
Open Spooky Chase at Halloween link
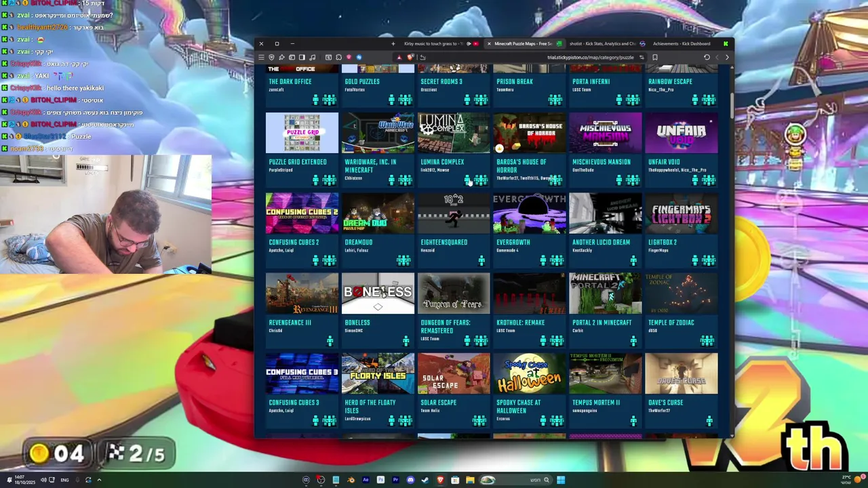pos(520,407)
